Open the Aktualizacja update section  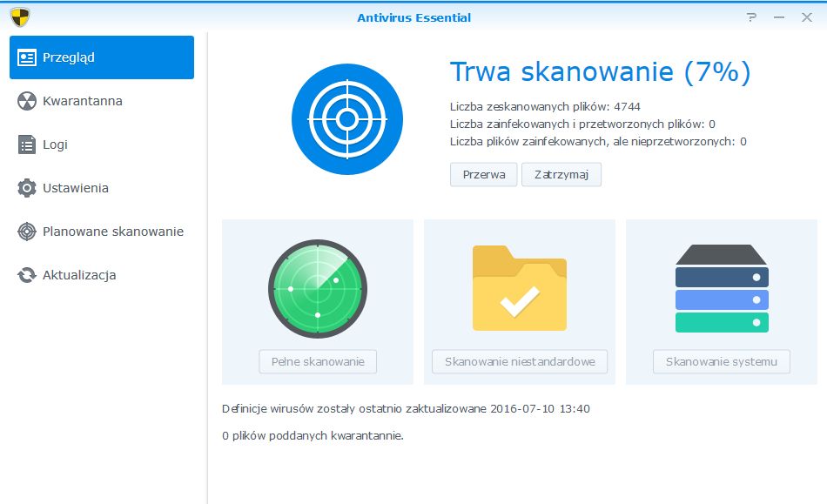pyautogui.click(x=102, y=275)
